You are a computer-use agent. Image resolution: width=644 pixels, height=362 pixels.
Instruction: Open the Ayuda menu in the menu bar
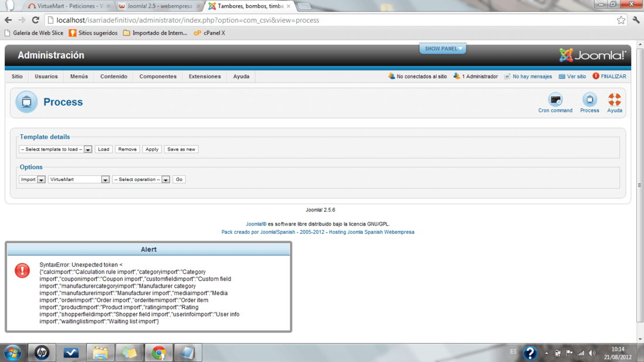click(x=241, y=76)
